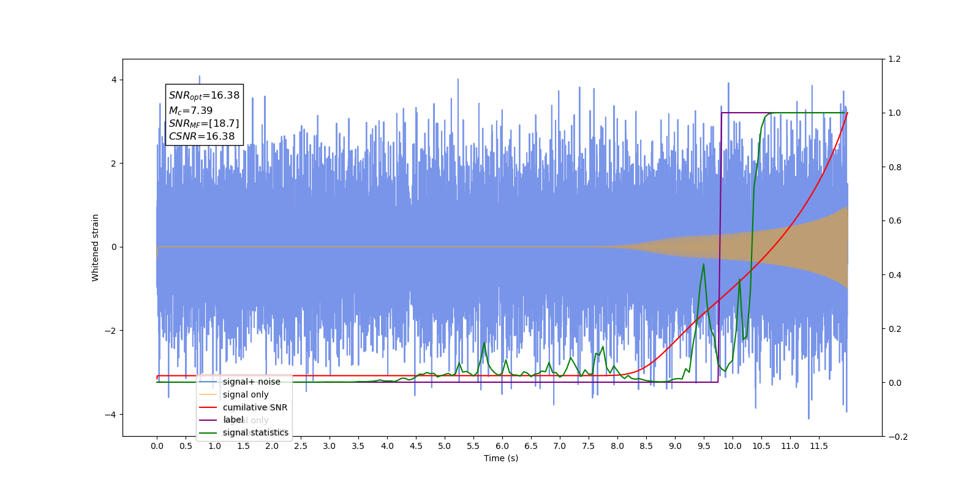Click the 11.0 tick on the time axis
Image resolution: width=980 pixels, height=490 pixels.
pyautogui.click(x=790, y=446)
